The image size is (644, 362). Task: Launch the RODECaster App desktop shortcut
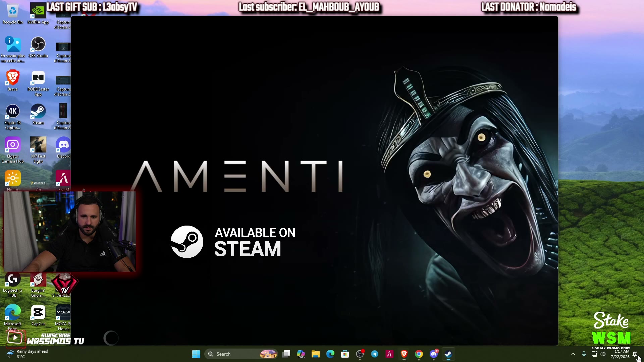tap(38, 83)
